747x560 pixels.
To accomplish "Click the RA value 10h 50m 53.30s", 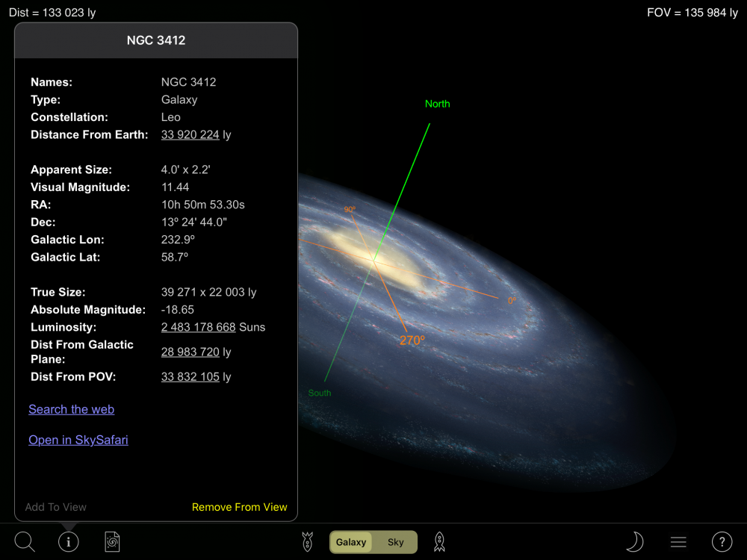I will (x=203, y=205).
